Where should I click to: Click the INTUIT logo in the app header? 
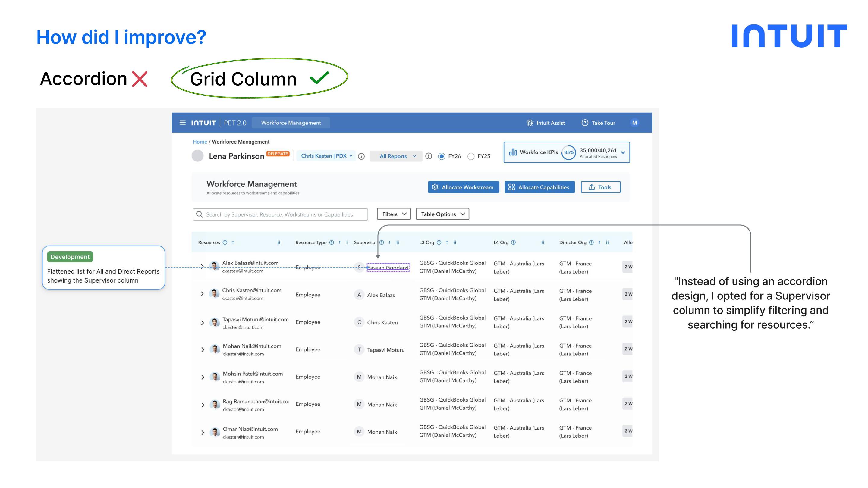(x=203, y=123)
